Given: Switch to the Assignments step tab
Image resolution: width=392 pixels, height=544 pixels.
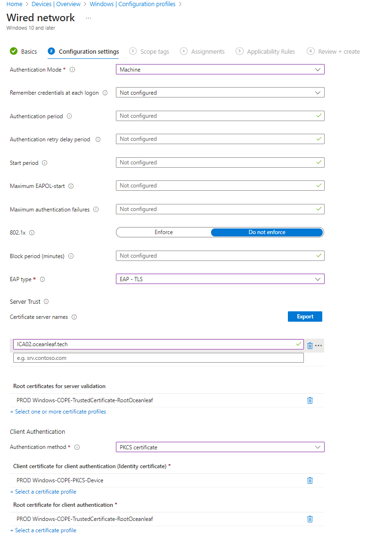Looking at the screenshot, I should [x=203, y=51].
